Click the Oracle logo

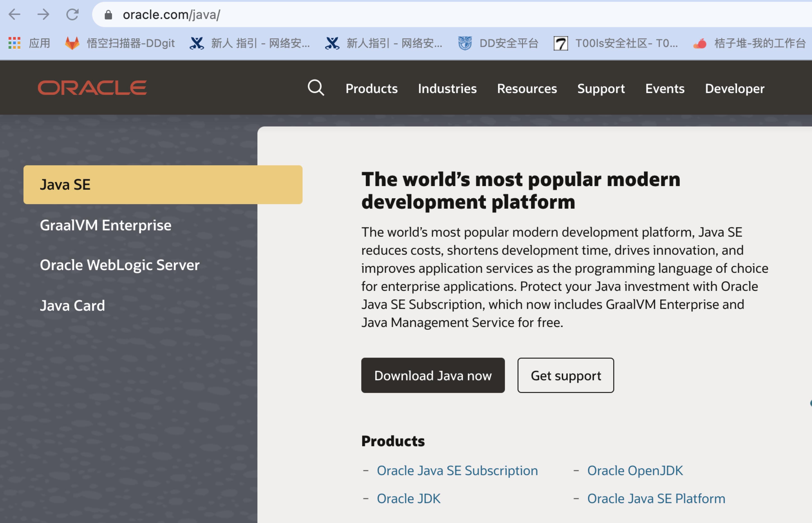(x=92, y=88)
